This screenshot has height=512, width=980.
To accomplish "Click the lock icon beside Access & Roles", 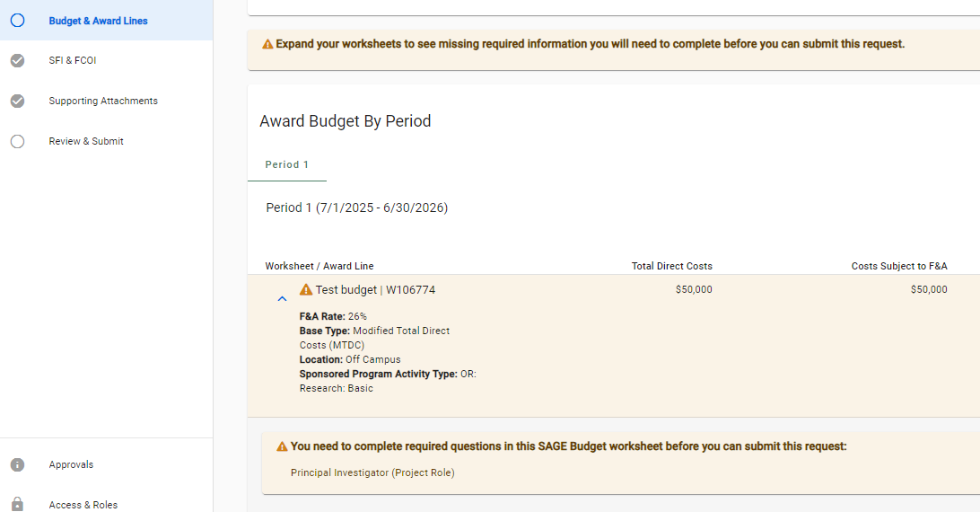I will (x=17, y=504).
